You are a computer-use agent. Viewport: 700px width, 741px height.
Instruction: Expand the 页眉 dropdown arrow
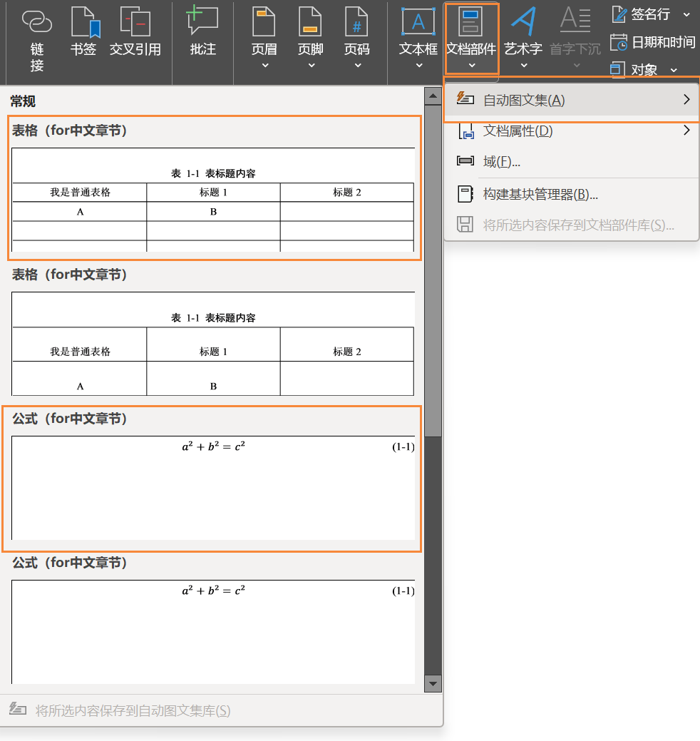265,65
